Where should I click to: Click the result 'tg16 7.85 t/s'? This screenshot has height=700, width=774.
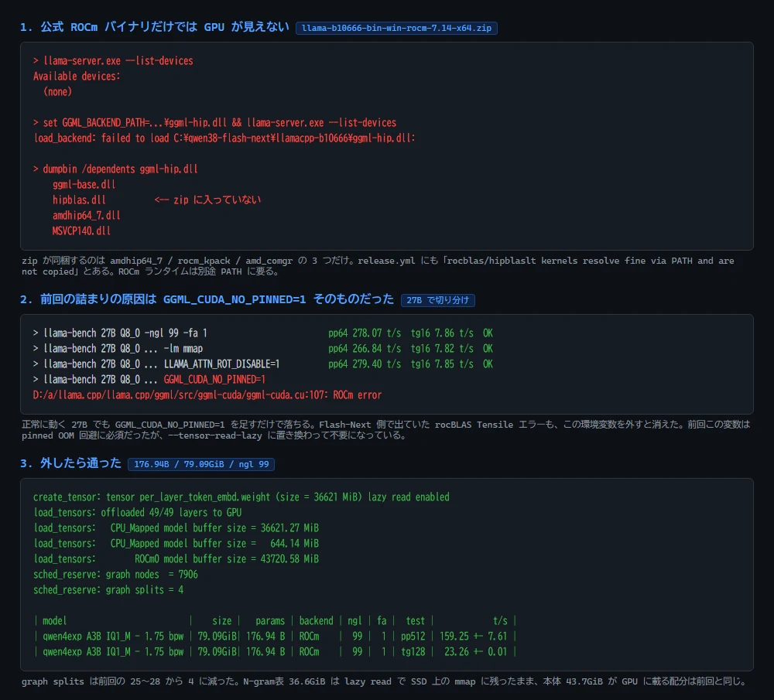[x=442, y=364]
